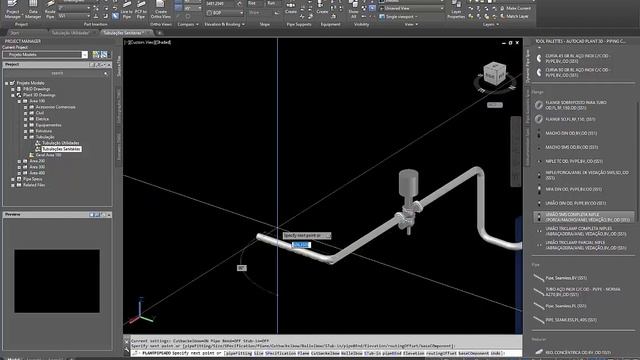Viewport: 640px width, 360px height.
Task: Select Área 300 folder in tree
Action: [x=37, y=167]
